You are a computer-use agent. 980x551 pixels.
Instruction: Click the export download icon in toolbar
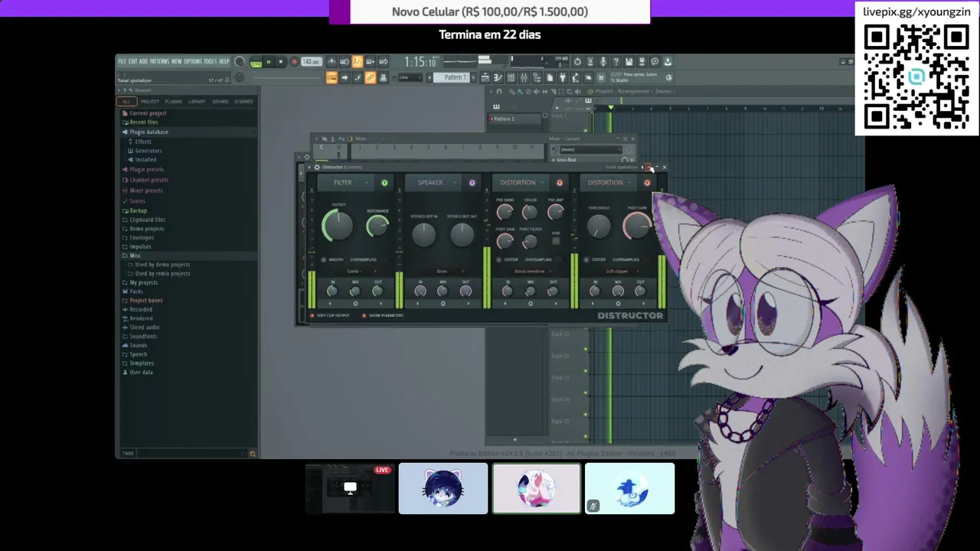point(668,61)
